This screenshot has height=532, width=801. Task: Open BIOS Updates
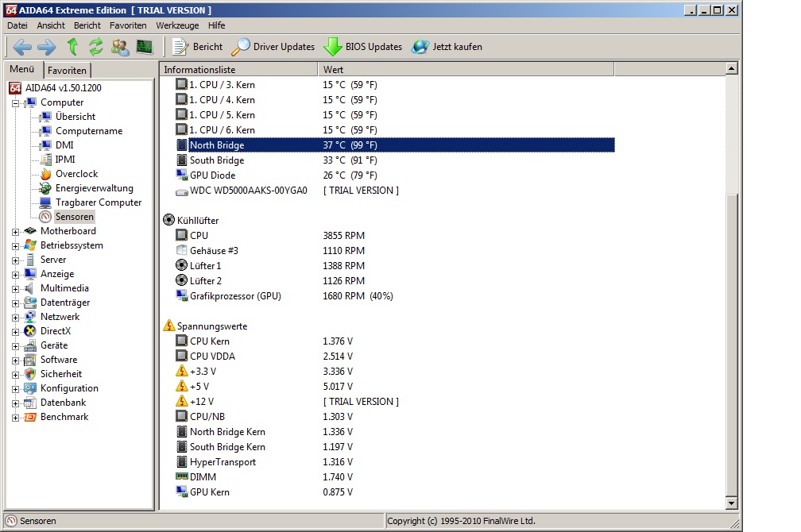click(x=363, y=47)
